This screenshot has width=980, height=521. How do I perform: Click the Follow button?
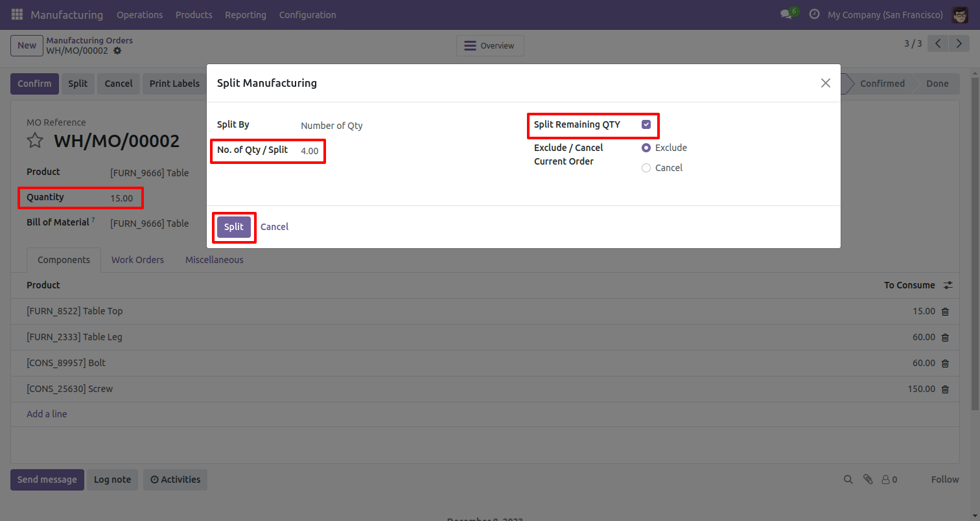[945, 480]
